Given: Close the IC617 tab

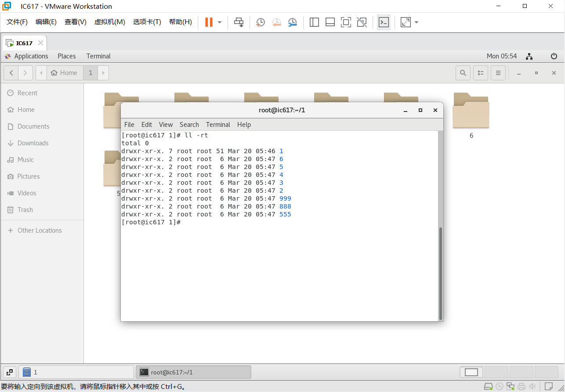Looking at the screenshot, I should click(40, 43).
